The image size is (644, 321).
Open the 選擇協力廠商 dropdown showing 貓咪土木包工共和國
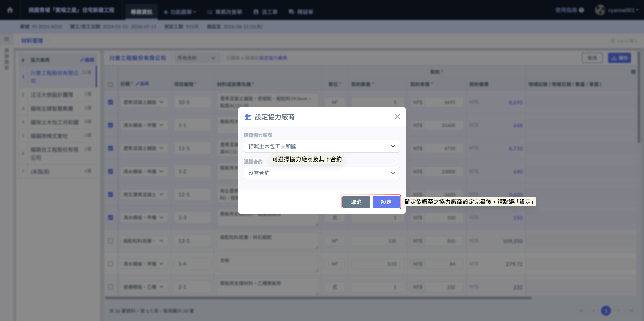click(x=322, y=146)
